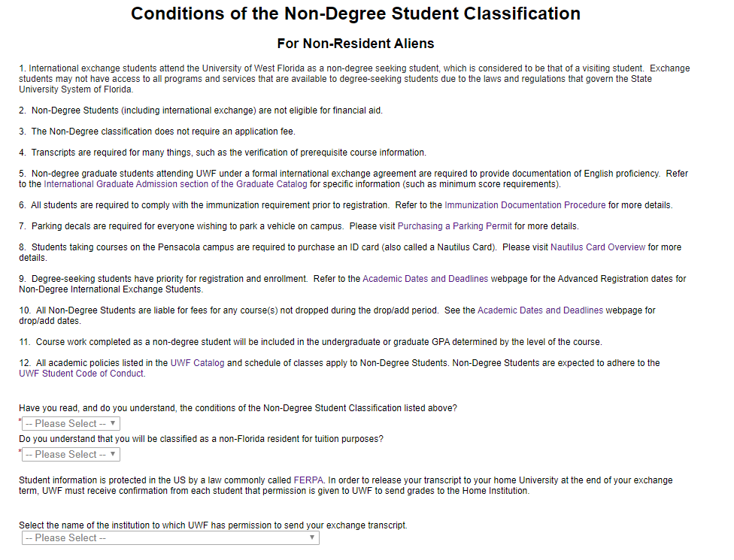
Task: Visit the Purchasing a Parking Permit link
Action: tap(454, 226)
